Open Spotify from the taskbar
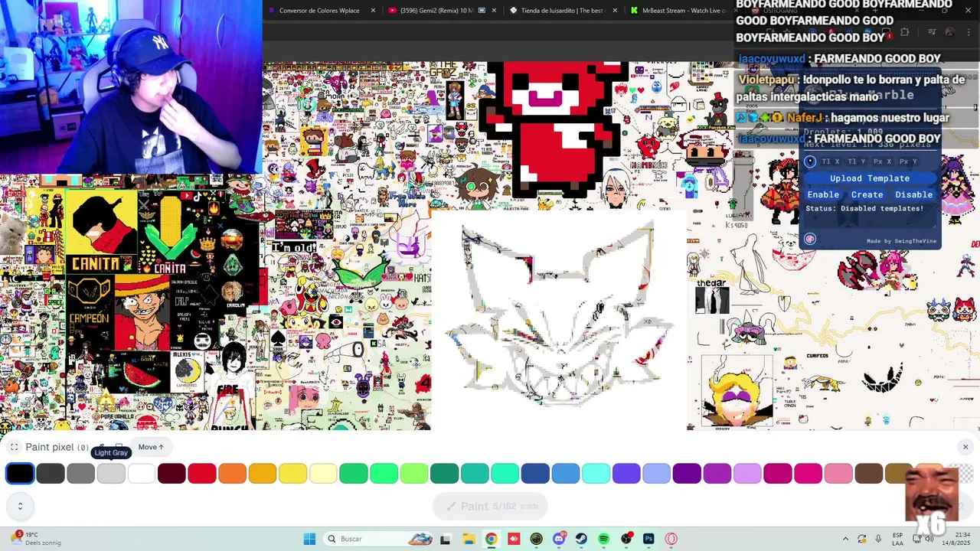Image resolution: width=980 pixels, height=551 pixels. pyautogui.click(x=603, y=539)
